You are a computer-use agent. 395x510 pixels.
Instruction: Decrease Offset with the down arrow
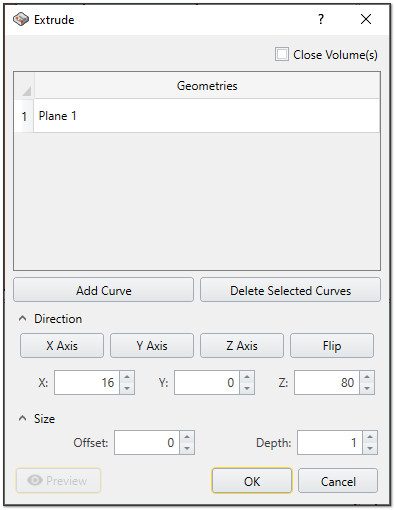point(187,448)
